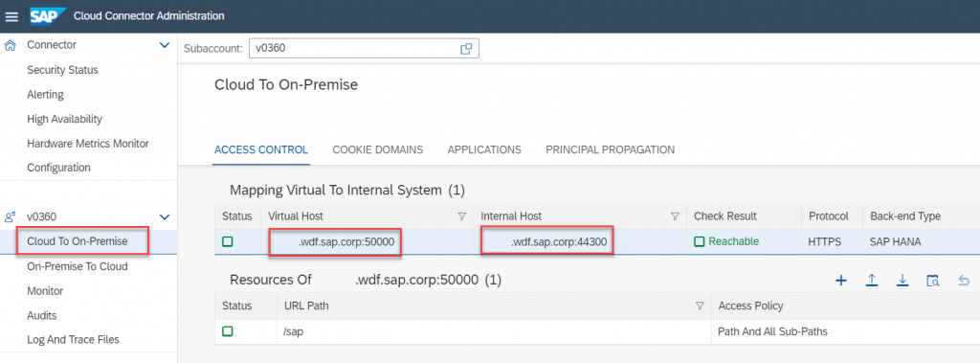Click the download resources icon
The image size is (980, 363).
[902, 281]
